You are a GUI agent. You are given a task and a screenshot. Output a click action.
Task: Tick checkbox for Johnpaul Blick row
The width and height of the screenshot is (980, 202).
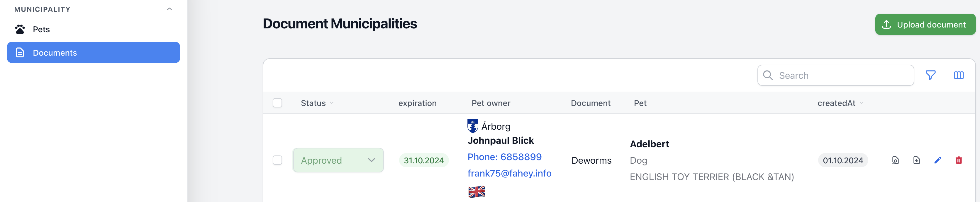(277, 160)
